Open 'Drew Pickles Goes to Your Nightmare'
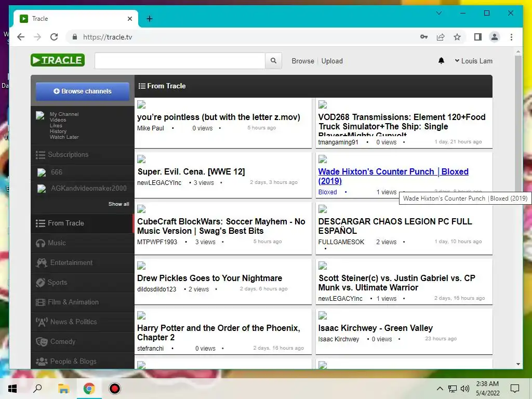Viewport: 532px width, 399px height. tap(210, 278)
